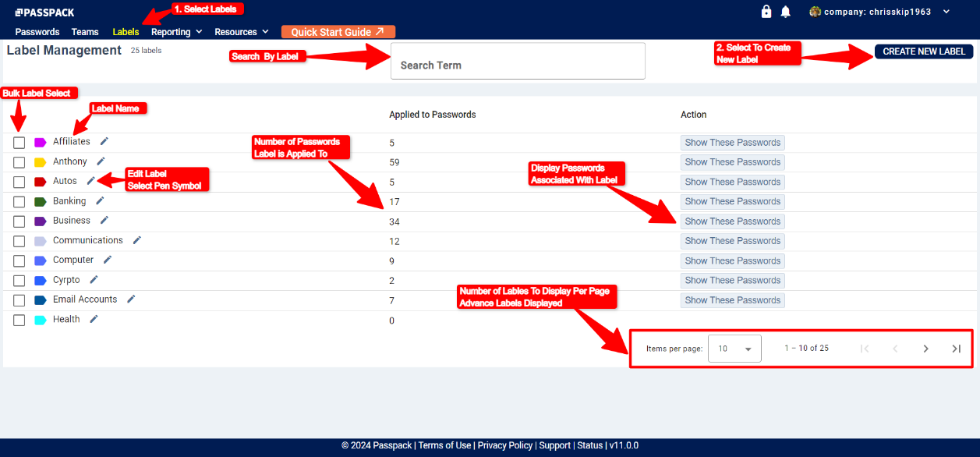Click the Communications label name
980x457 pixels.
(x=88, y=240)
